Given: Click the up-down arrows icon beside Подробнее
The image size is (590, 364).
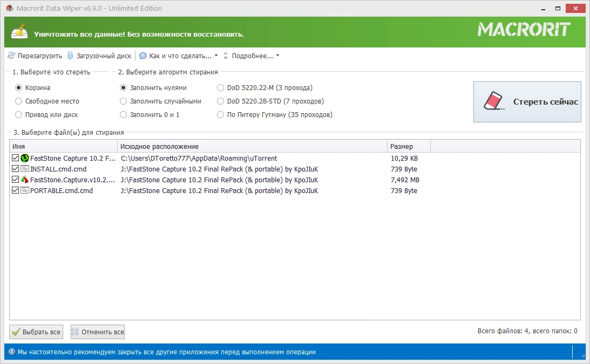Looking at the screenshot, I should click(226, 56).
